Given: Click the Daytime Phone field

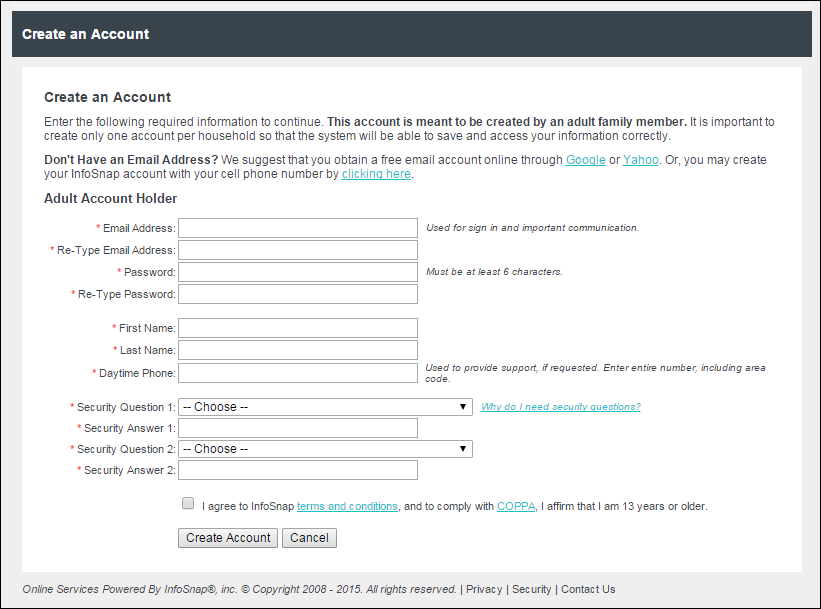Looking at the screenshot, I should [x=298, y=373].
